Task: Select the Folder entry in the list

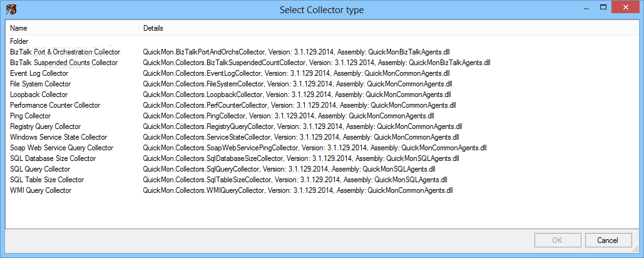Action: (x=19, y=41)
